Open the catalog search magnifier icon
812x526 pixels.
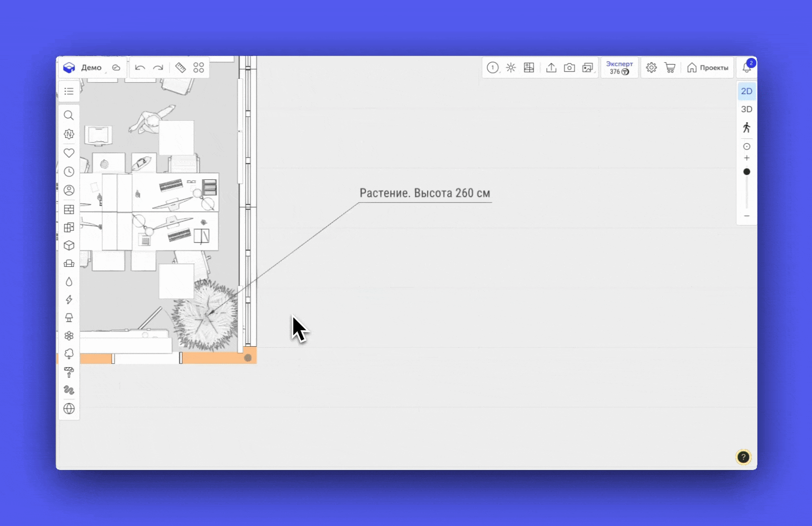click(x=69, y=115)
